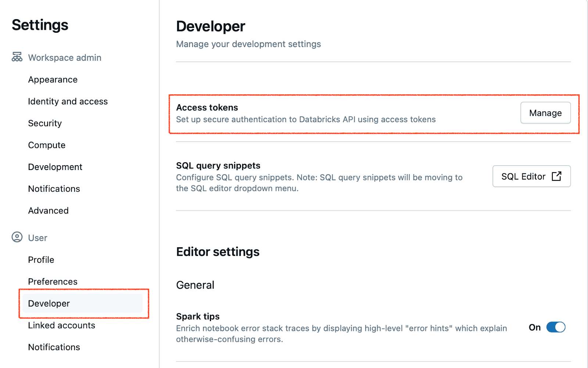The height and width of the screenshot is (368, 588).
Task: Open Linked accounts settings
Action: tap(62, 325)
